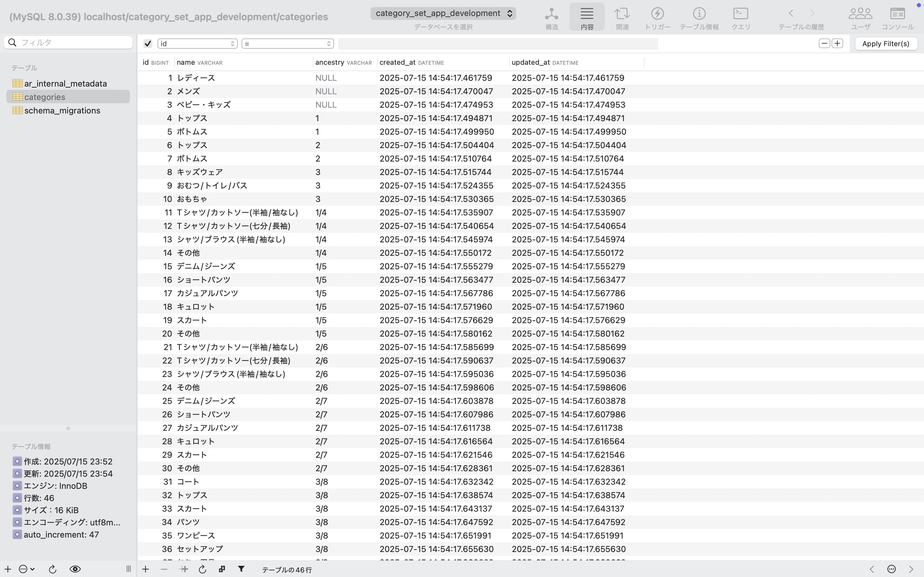
Task: Select the schema_migrations table
Action: click(62, 110)
